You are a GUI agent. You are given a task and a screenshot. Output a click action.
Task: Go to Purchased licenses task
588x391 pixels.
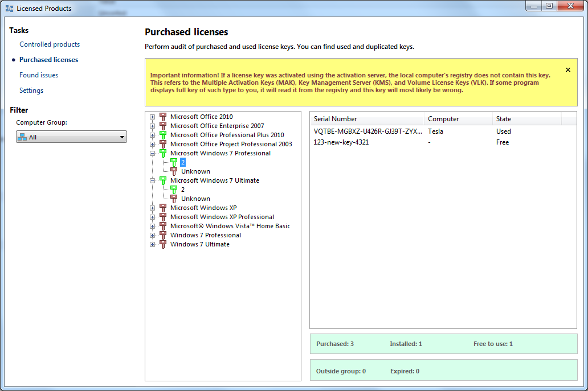[x=49, y=60]
